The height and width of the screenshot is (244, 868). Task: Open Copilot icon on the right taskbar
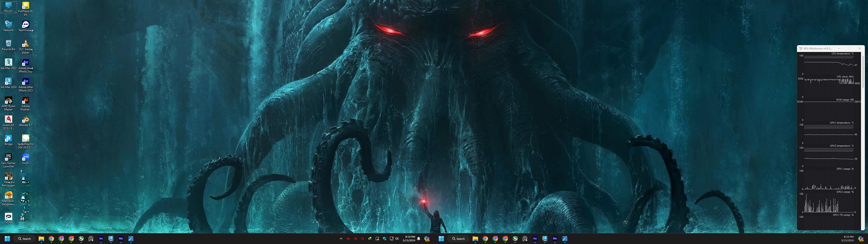(x=861, y=239)
